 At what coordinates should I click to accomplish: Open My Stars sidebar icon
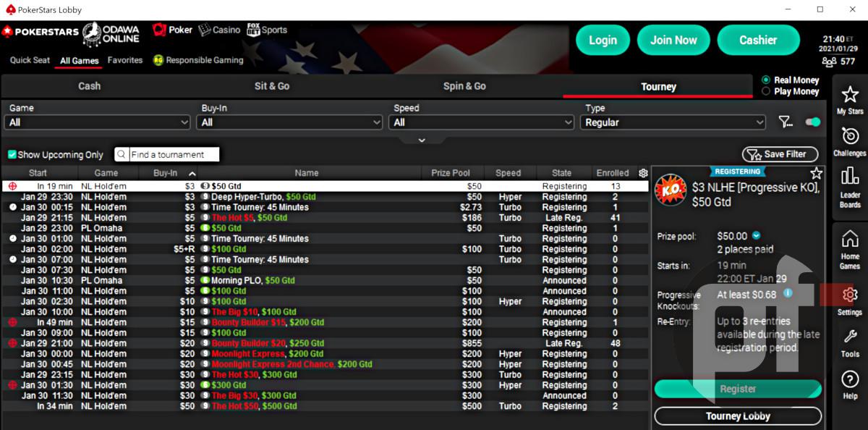point(850,94)
